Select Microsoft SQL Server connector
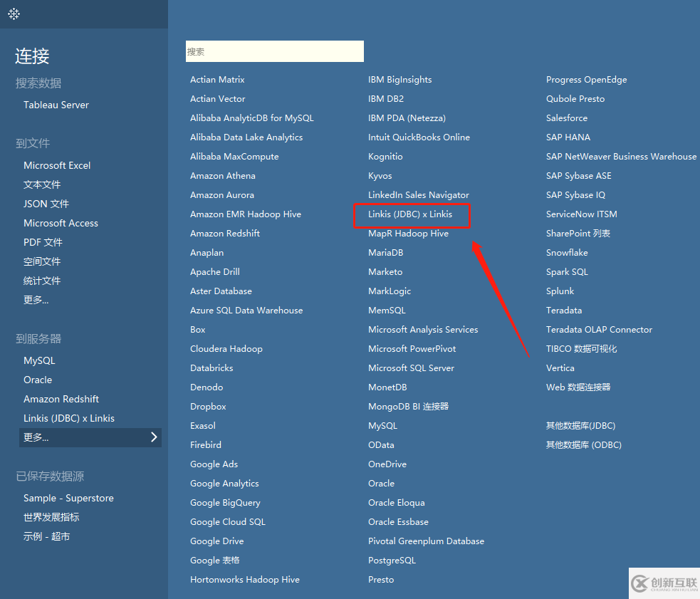 point(411,368)
